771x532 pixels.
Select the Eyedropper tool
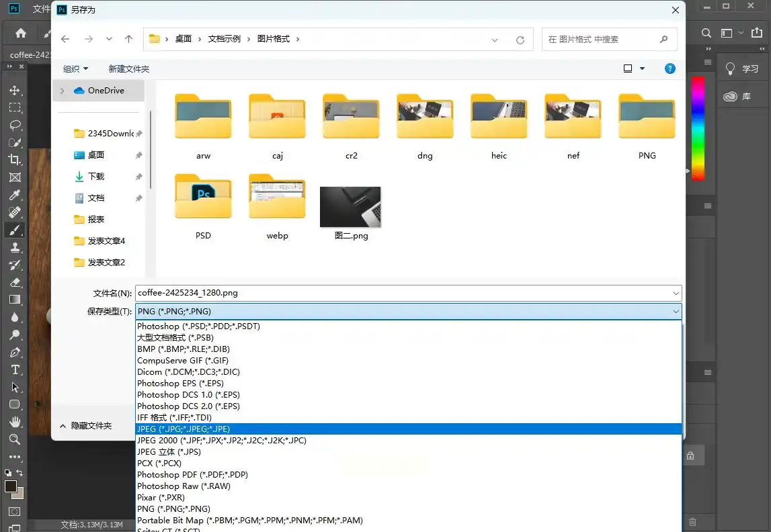[14, 195]
